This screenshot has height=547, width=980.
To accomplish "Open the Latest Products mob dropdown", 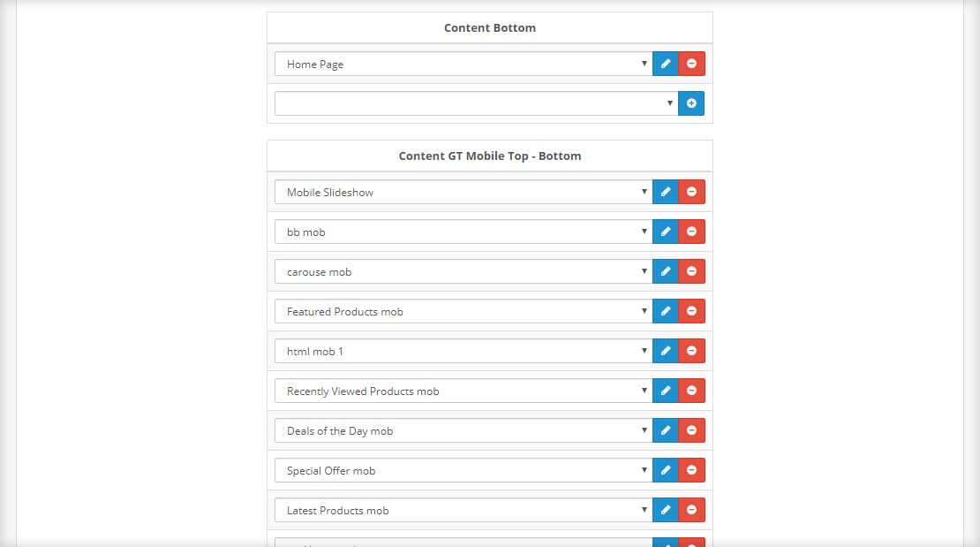I will click(464, 510).
